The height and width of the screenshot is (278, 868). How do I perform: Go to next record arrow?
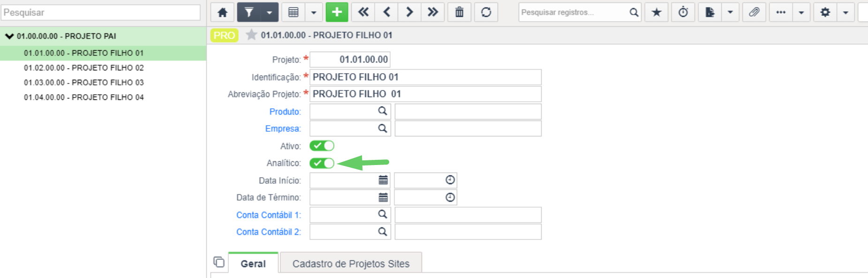pos(409,12)
